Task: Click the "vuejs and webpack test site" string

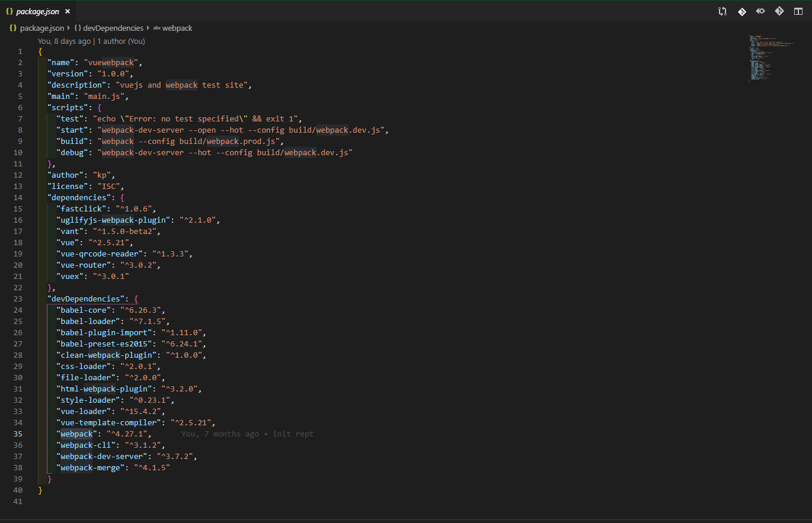Action: 181,85
